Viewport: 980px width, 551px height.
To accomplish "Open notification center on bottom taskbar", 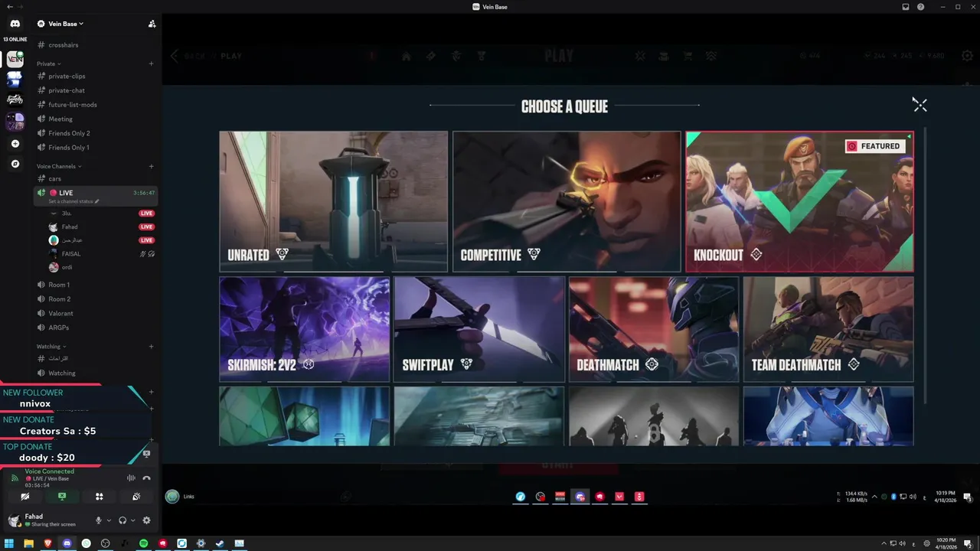I will 969,543.
